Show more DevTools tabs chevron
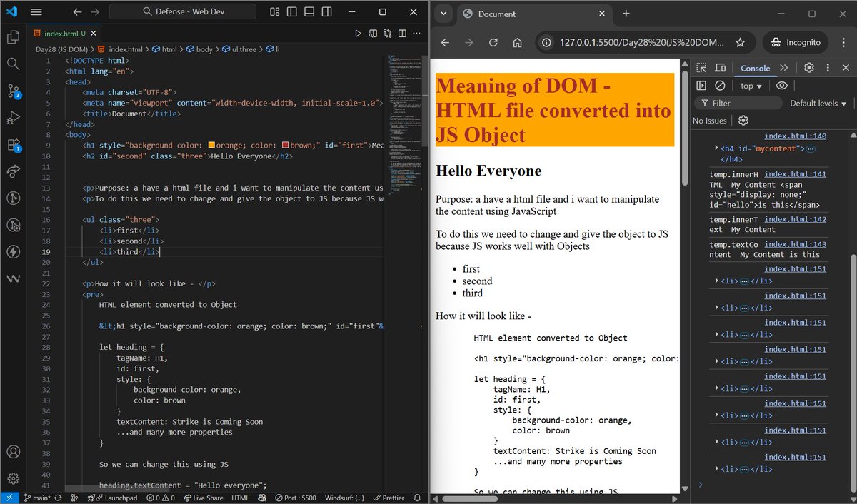This screenshot has height=504, width=857. 784,68
